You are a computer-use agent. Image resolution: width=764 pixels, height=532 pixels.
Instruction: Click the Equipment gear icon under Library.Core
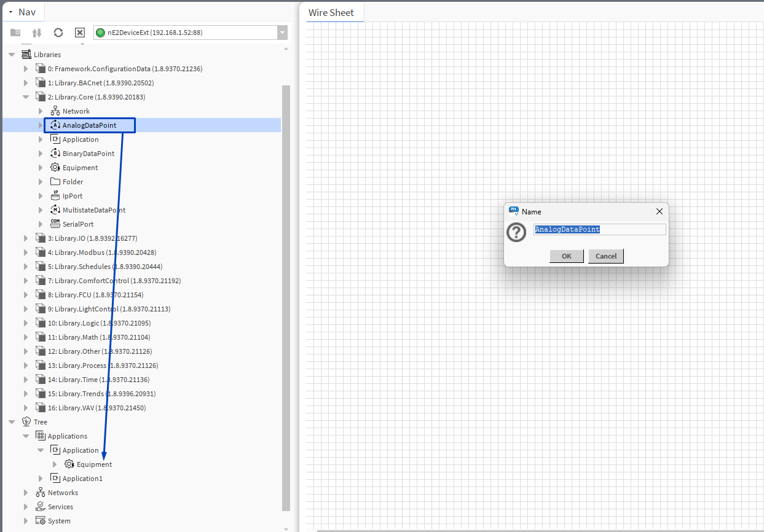pos(55,168)
